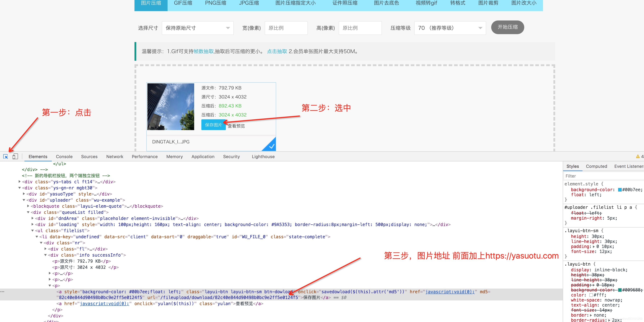
Task: Switch to the Console tab
Action: [64, 157]
